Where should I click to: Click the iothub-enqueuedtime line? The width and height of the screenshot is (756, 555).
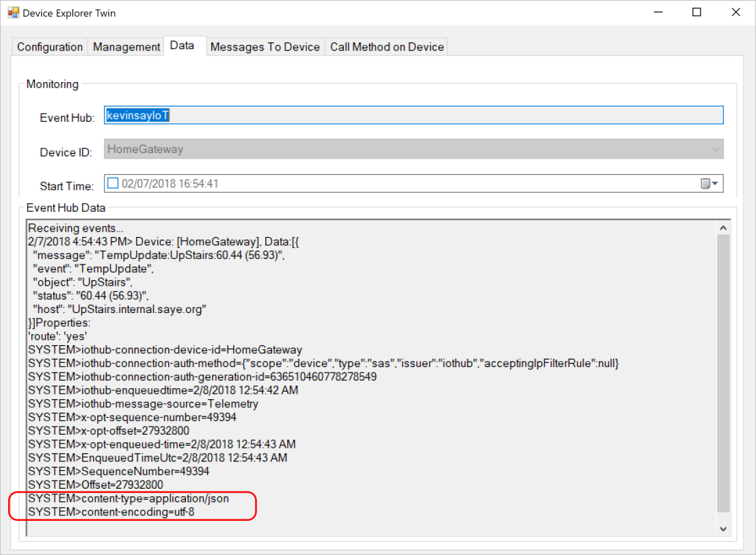tap(163, 390)
